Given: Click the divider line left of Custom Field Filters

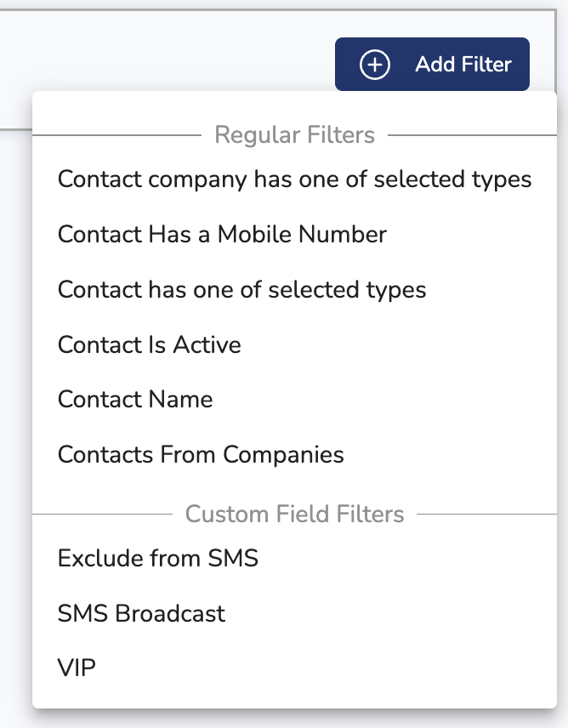Looking at the screenshot, I should click(x=102, y=514).
